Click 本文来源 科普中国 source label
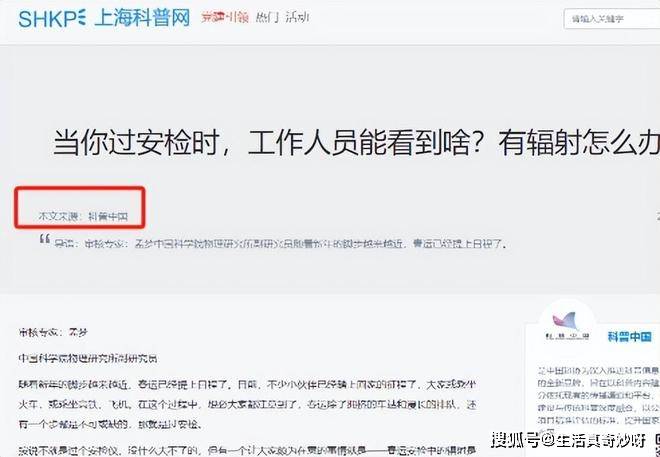The width and height of the screenshot is (660, 457). [x=83, y=216]
